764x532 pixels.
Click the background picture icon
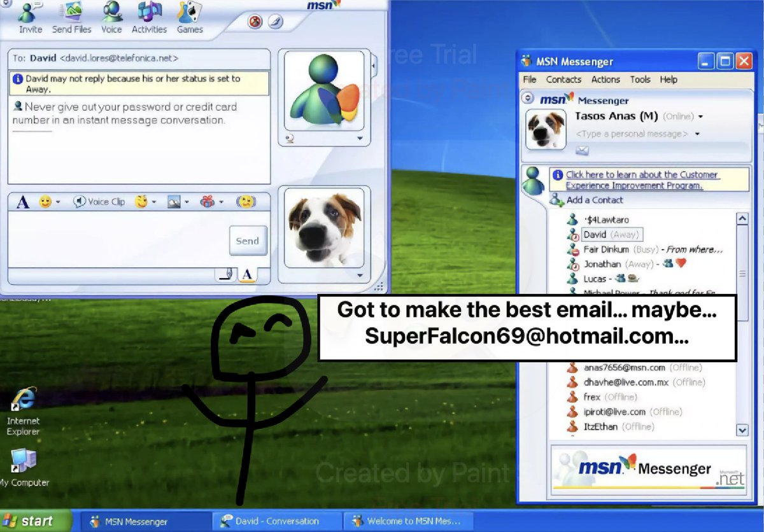point(174,202)
